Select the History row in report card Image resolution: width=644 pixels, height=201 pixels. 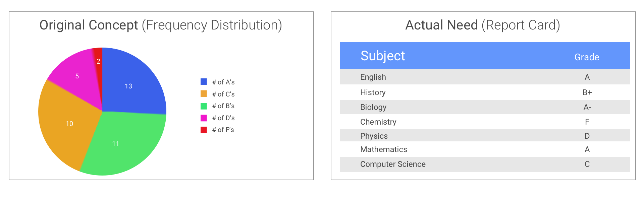(485, 92)
